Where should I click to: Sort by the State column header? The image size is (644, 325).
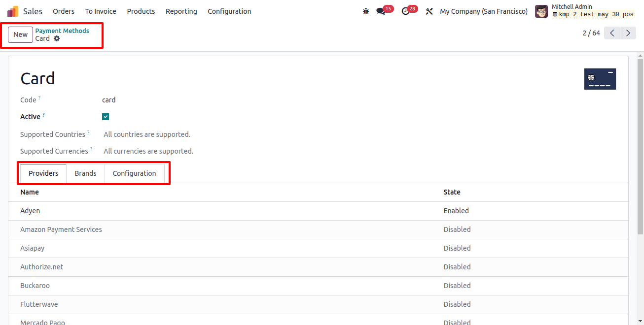[x=452, y=192]
